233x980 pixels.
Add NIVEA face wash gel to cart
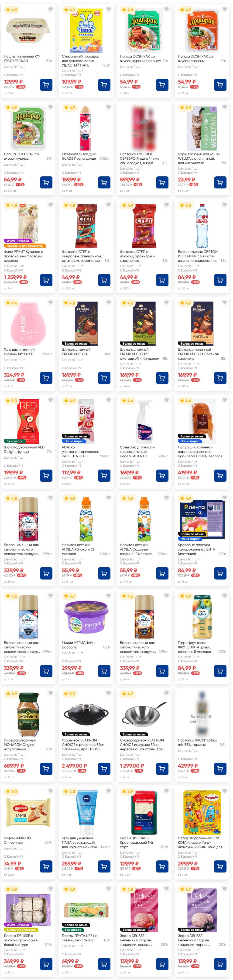104,866
